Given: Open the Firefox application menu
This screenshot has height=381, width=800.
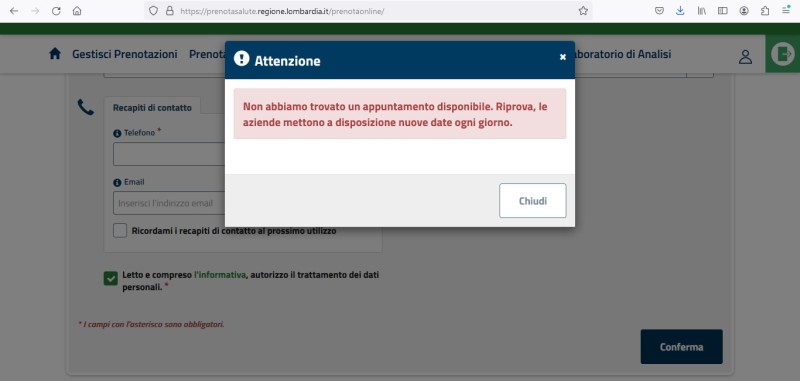Looking at the screenshot, I should point(786,10).
